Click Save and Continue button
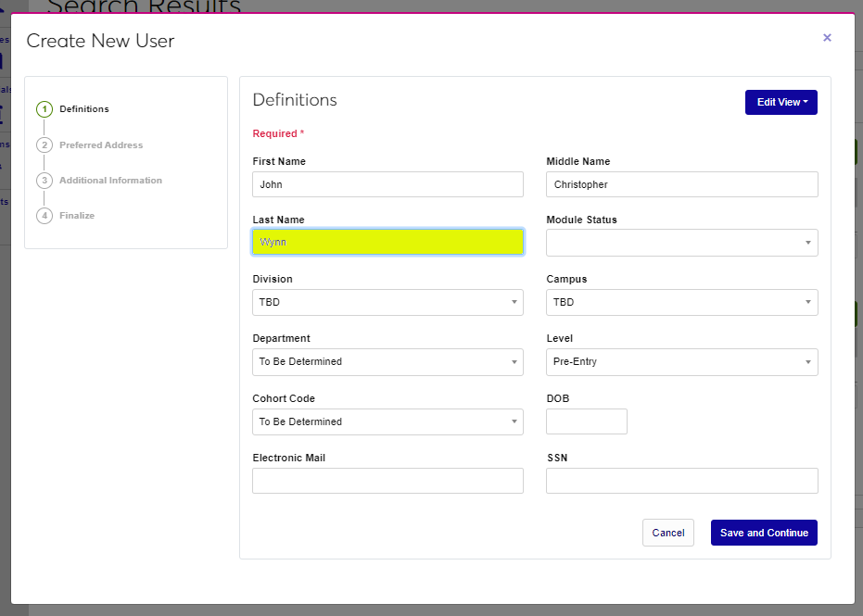Screen dimensions: 863x616 (763, 533)
